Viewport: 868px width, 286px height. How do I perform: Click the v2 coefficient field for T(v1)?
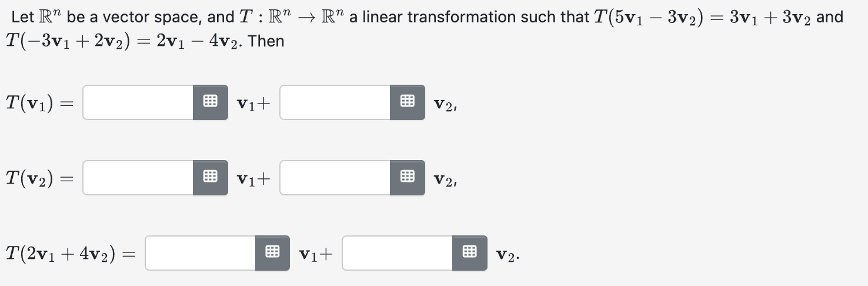coord(335,102)
